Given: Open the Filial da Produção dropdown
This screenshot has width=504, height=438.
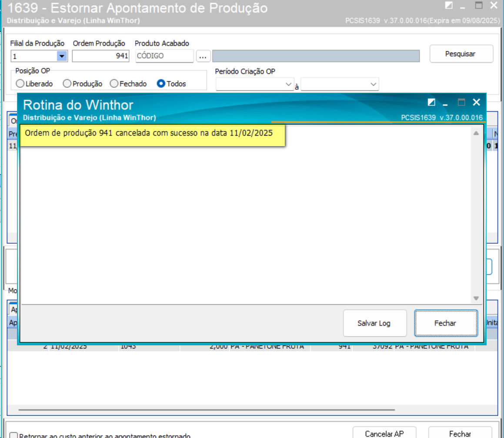Looking at the screenshot, I should pos(62,56).
